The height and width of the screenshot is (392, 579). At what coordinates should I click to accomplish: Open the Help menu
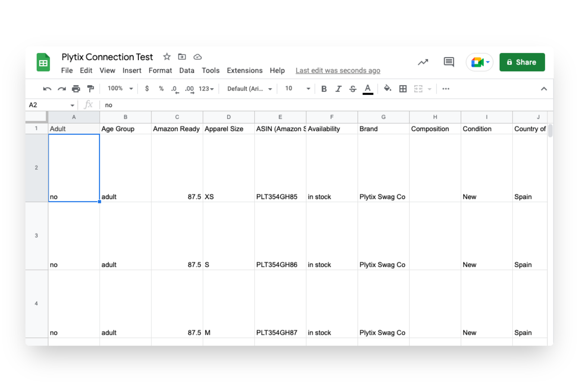[x=277, y=71]
